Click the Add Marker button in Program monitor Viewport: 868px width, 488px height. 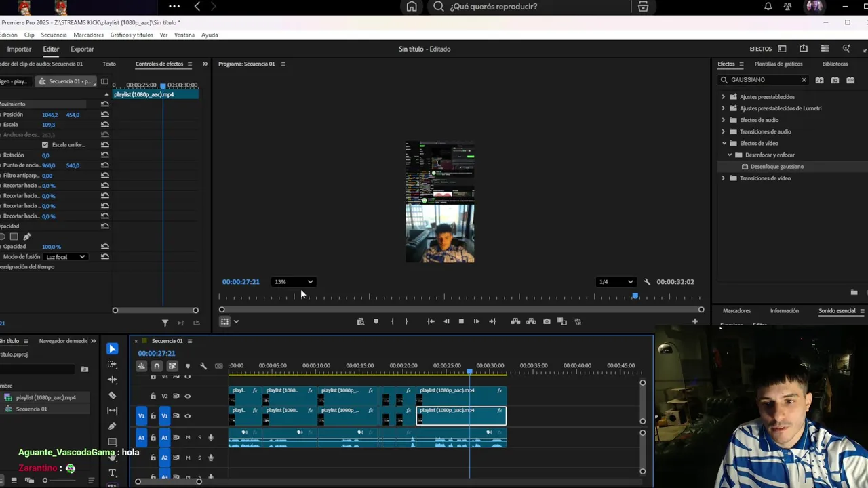coord(376,321)
